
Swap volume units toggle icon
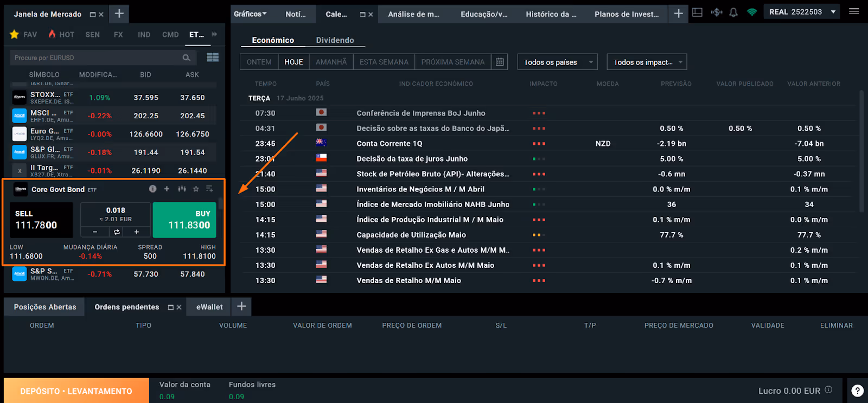(x=116, y=232)
